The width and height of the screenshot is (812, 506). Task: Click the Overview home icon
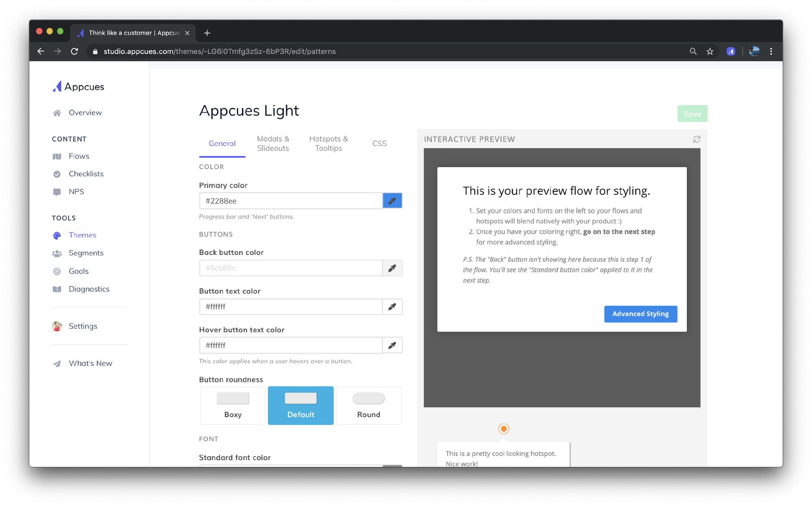(57, 113)
